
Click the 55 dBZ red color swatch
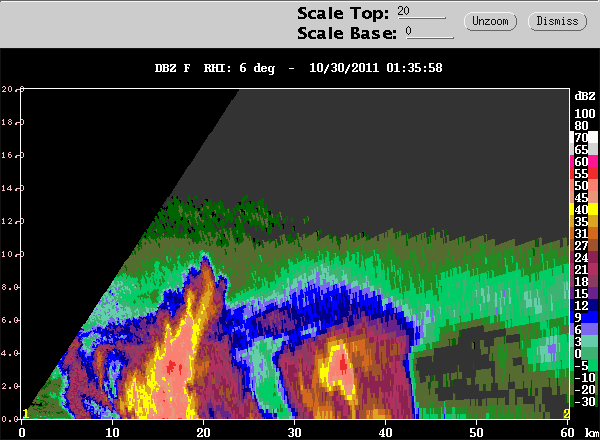coord(593,173)
